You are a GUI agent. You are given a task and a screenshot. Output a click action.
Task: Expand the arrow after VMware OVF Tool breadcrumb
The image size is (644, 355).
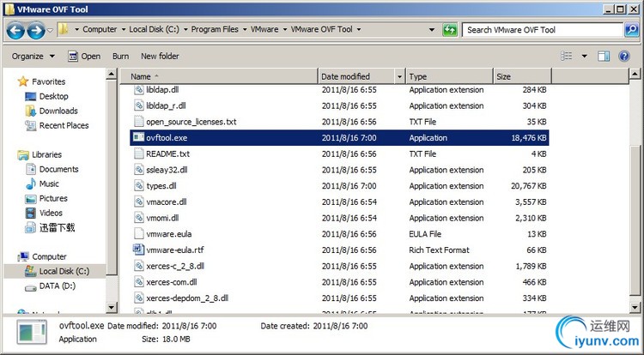359,29
